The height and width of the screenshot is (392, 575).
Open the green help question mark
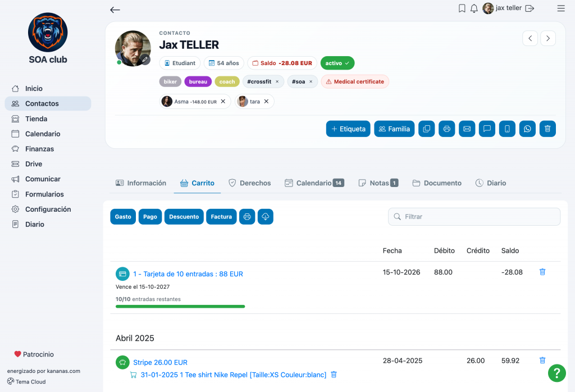[x=556, y=373]
